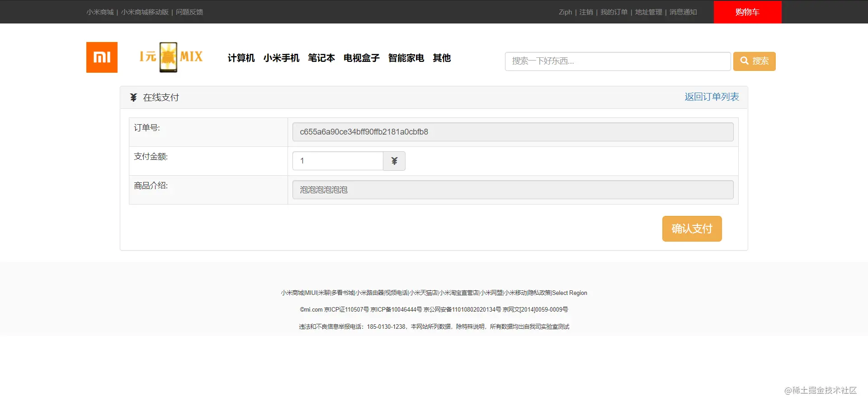Open the 其他 category
This screenshot has width=868, height=406.
tap(442, 58)
